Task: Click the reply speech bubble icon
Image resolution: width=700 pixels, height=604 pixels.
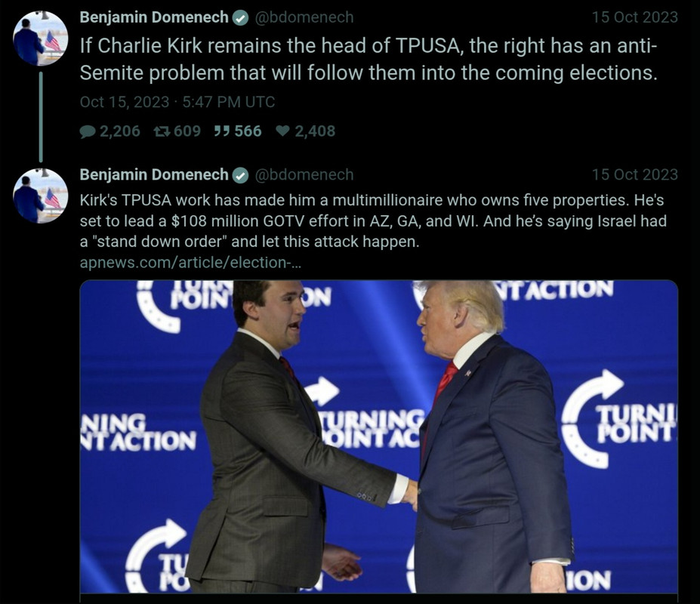Action: tap(88, 131)
